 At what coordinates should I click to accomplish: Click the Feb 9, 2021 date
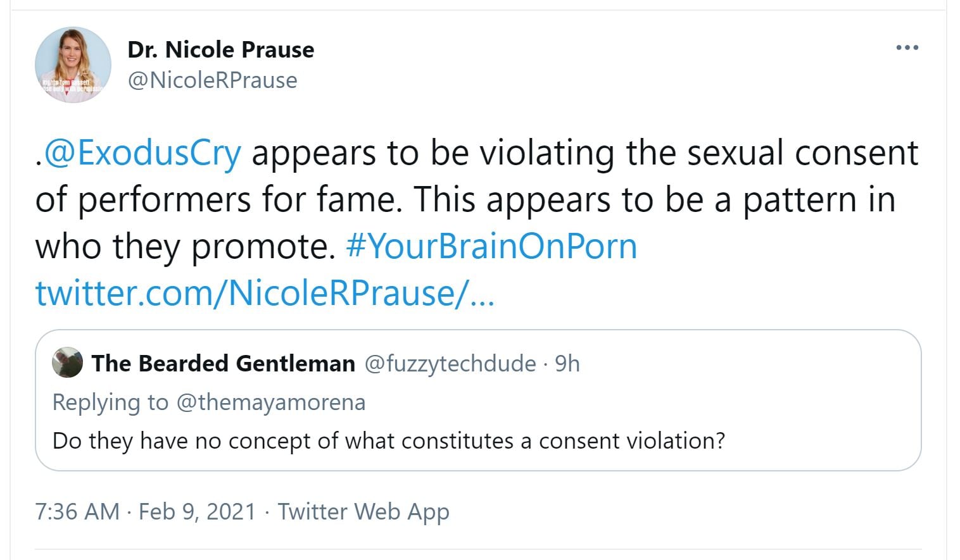197,511
